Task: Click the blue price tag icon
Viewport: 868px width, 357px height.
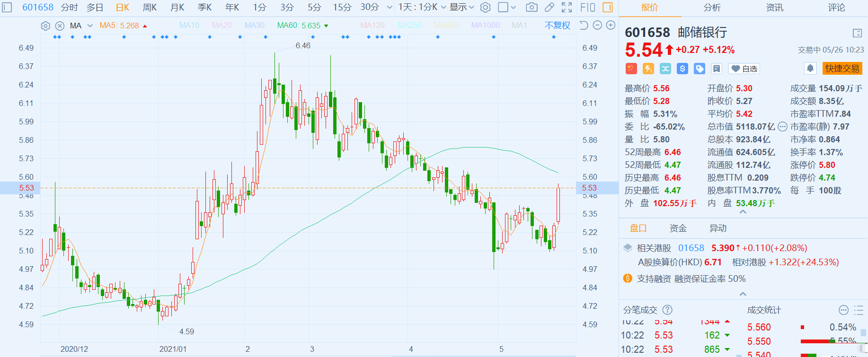Action: coord(700,69)
